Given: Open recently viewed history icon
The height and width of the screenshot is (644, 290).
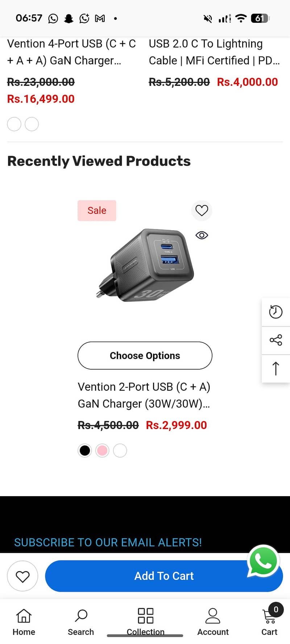Looking at the screenshot, I should [x=275, y=312].
